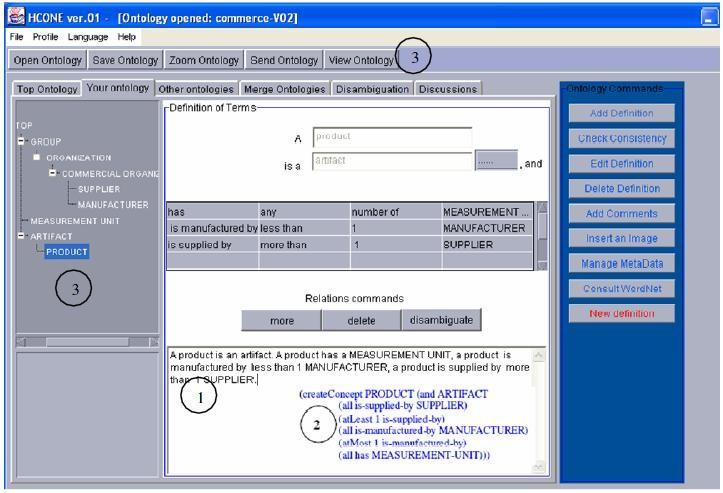Viewport: 723px width, 493px height.
Task: Click the 'is supplied by' table cell
Action: click(212, 245)
